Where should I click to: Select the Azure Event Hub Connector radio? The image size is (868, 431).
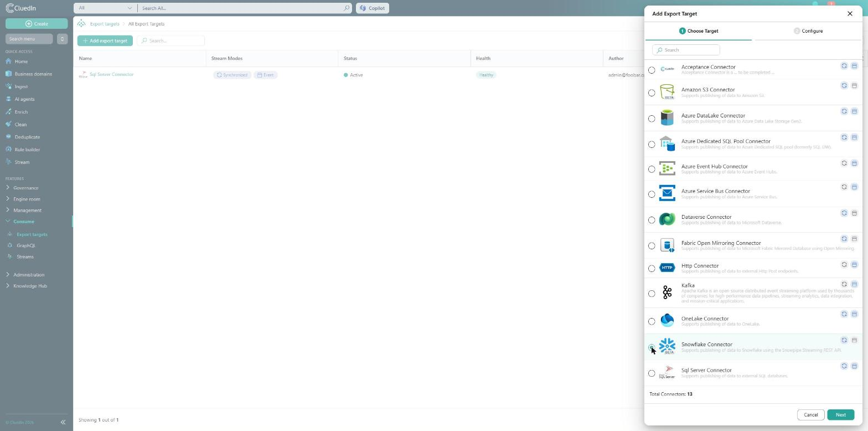point(652,170)
